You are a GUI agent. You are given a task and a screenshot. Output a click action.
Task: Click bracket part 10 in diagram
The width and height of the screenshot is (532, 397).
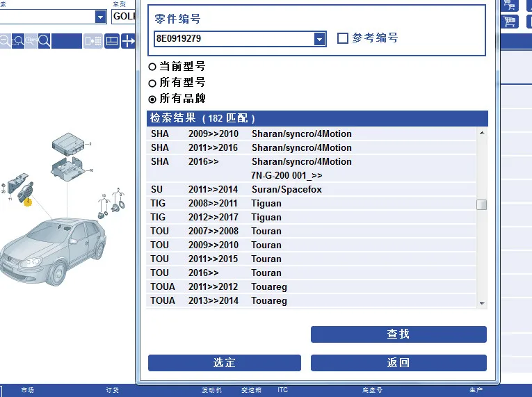tap(67, 169)
